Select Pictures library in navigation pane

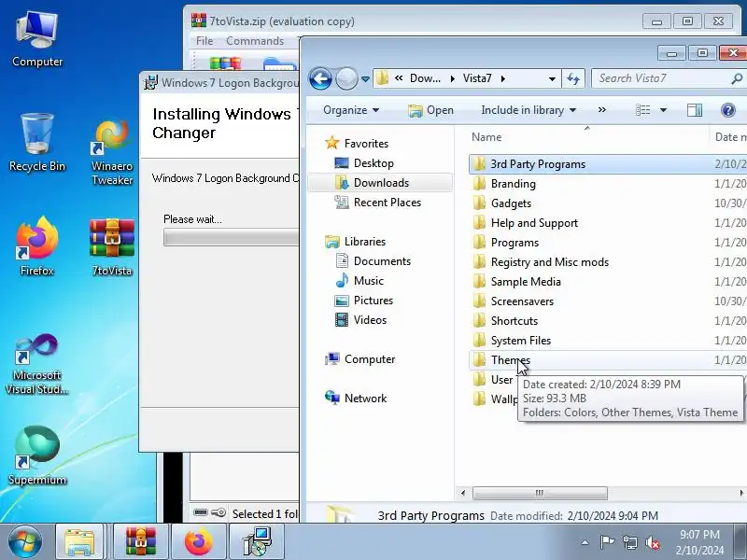click(373, 301)
